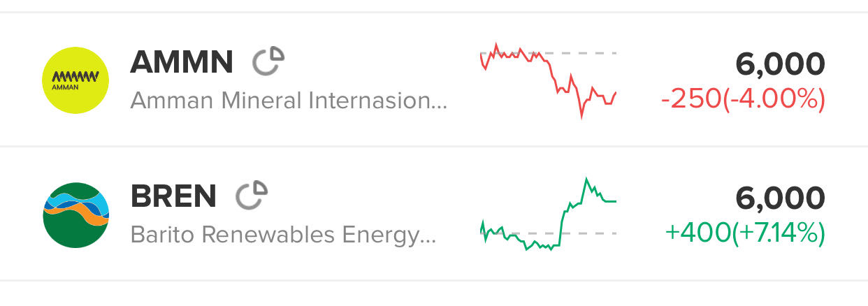
Task: Select the Barito Renewables Energy company name
Action: (x=283, y=235)
